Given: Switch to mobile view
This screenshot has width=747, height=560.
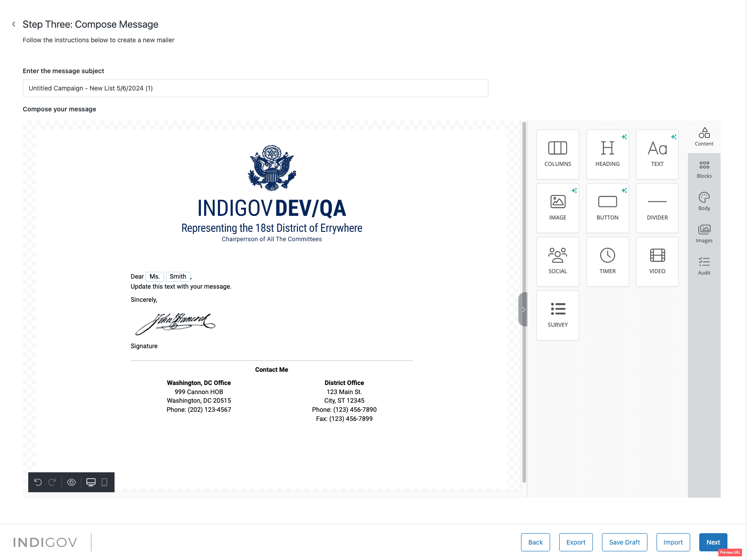Looking at the screenshot, I should 105,482.
